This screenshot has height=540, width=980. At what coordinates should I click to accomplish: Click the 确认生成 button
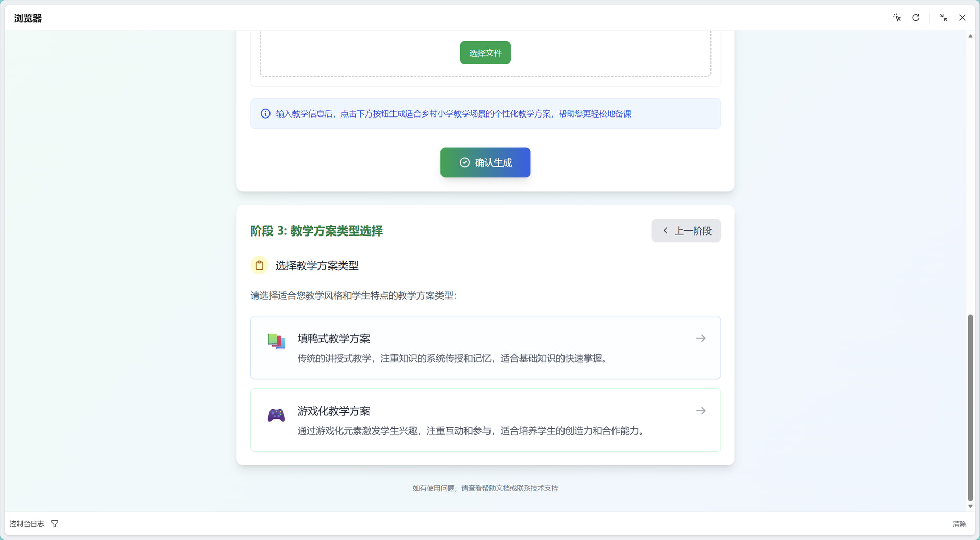[485, 162]
